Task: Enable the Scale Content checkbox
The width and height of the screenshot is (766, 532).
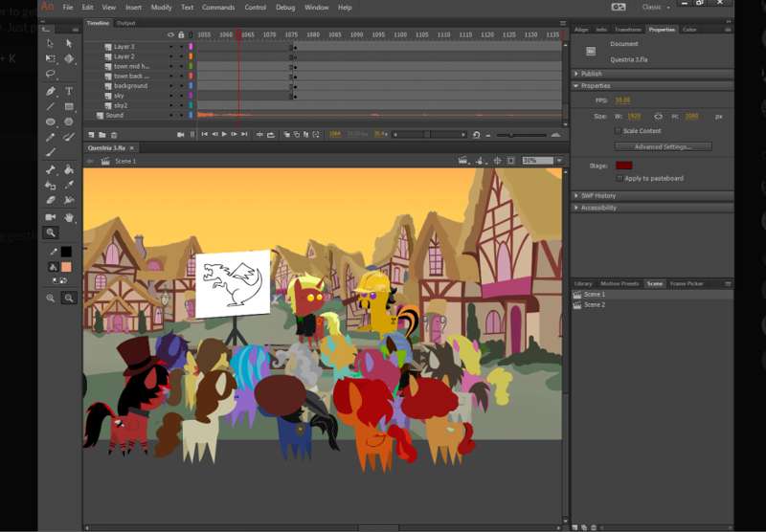Action: (618, 131)
